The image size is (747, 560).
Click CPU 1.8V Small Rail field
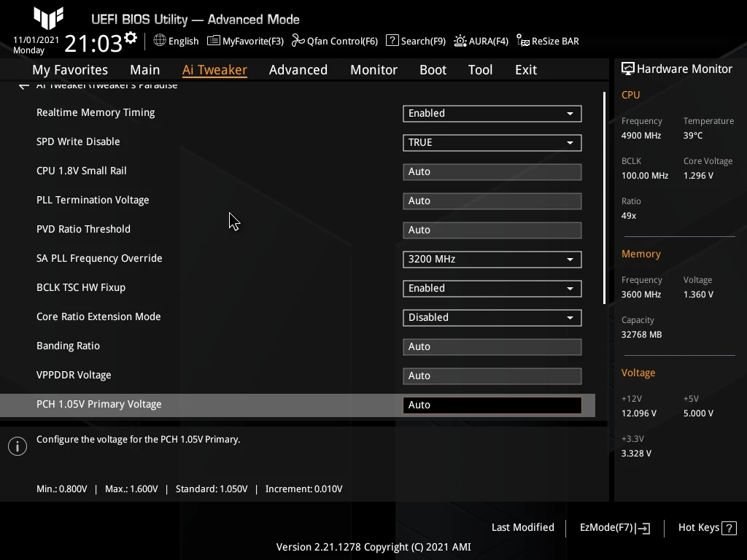coord(492,171)
